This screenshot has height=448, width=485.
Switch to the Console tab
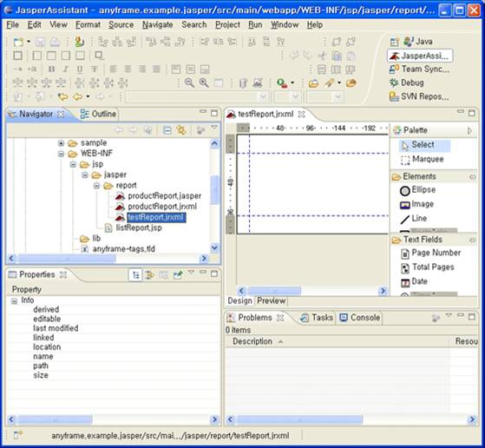click(x=360, y=318)
